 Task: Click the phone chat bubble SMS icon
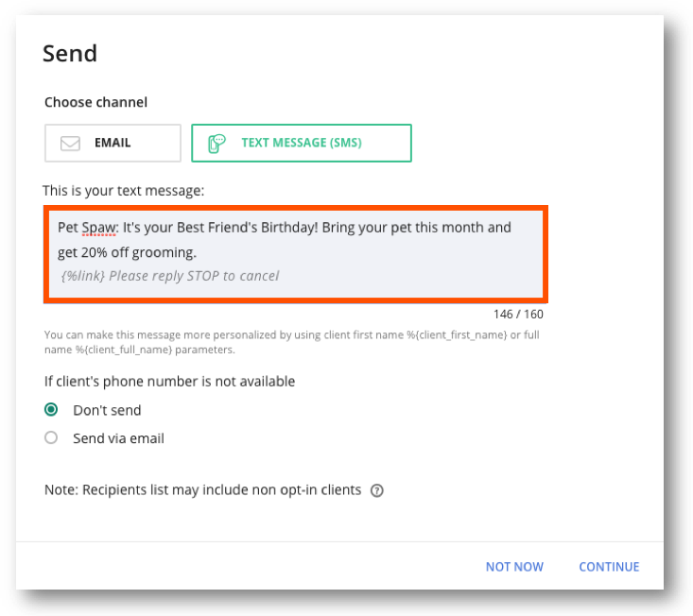coord(217,143)
